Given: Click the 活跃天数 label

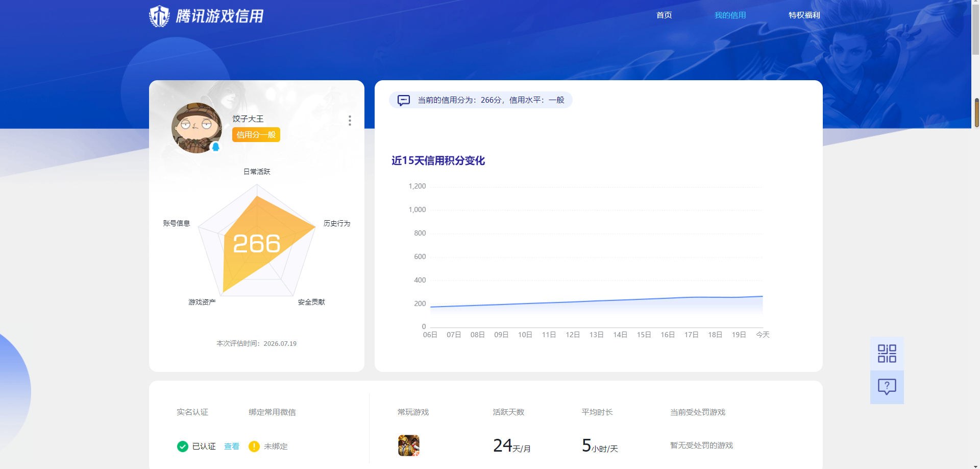Looking at the screenshot, I should (x=508, y=412).
